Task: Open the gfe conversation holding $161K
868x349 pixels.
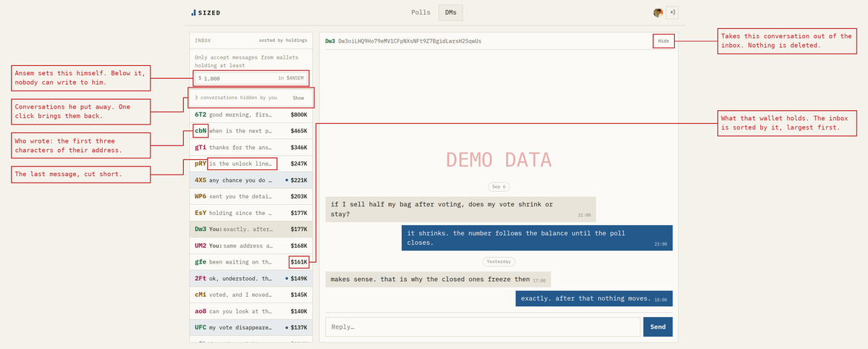Action: (250, 262)
